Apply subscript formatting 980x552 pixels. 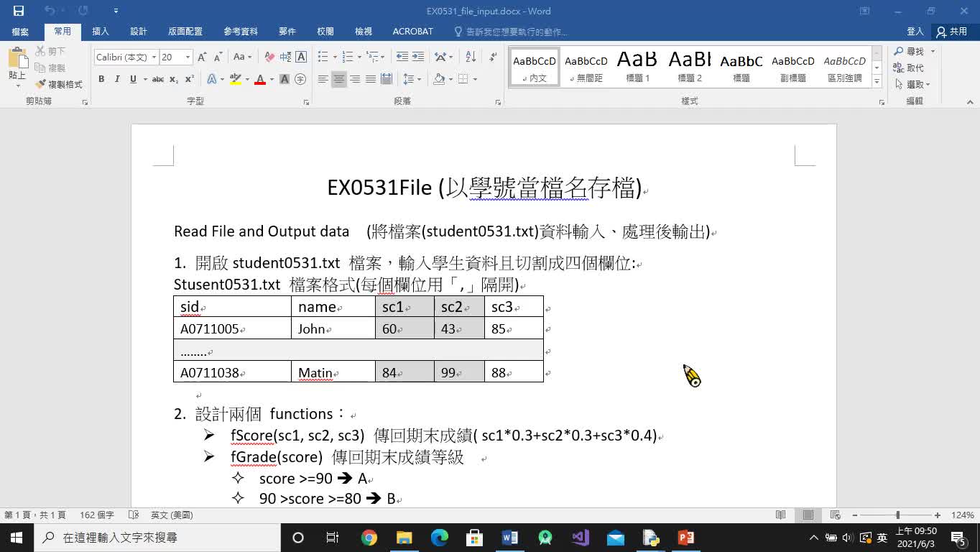pyautogui.click(x=174, y=79)
